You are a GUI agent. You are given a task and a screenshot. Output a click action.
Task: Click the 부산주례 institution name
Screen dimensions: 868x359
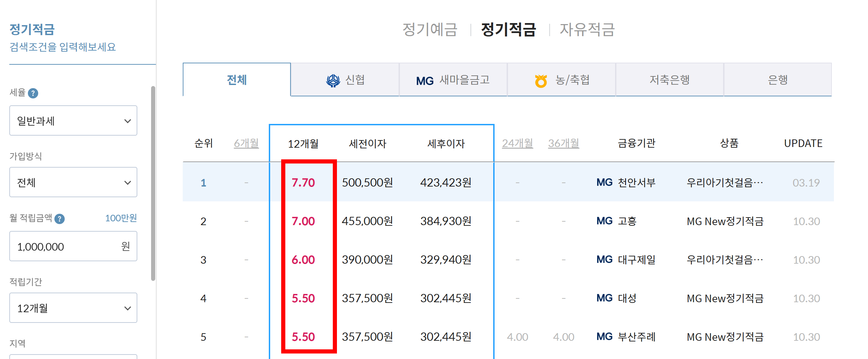click(637, 337)
